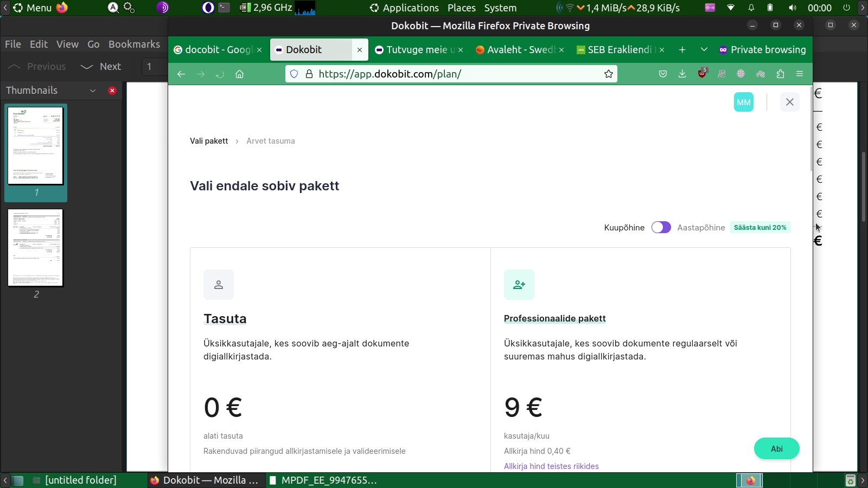
Task: Open Allkirja hind teistes riikides link
Action: pos(551,466)
